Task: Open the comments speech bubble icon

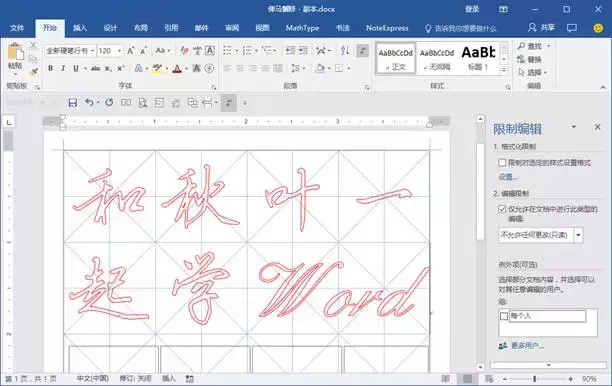Action: tap(572, 28)
